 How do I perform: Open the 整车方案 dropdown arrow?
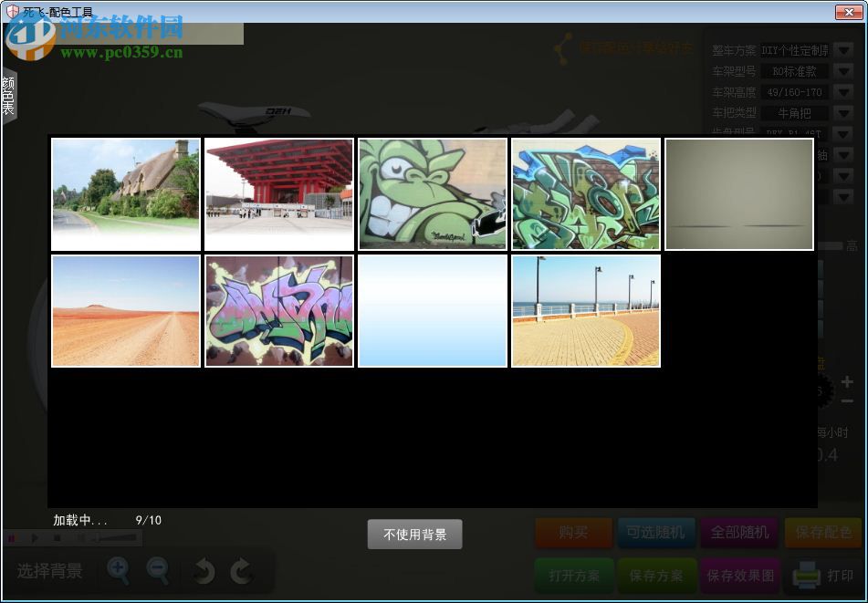pos(843,50)
